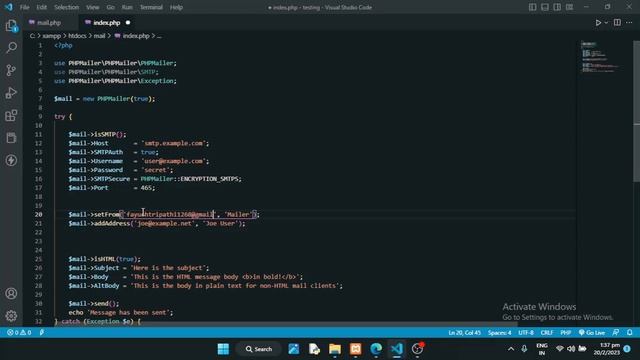
Task: Click line number 20 in gutter
Action: (x=38, y=214)
